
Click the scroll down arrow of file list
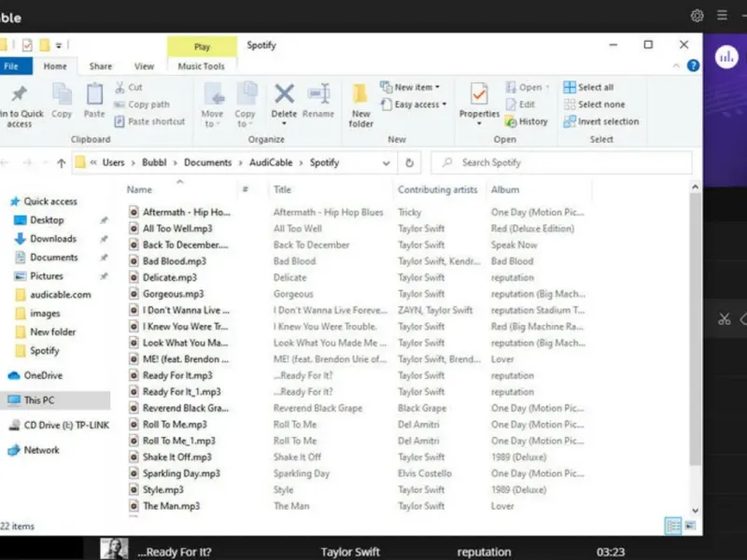click(695, 511)
